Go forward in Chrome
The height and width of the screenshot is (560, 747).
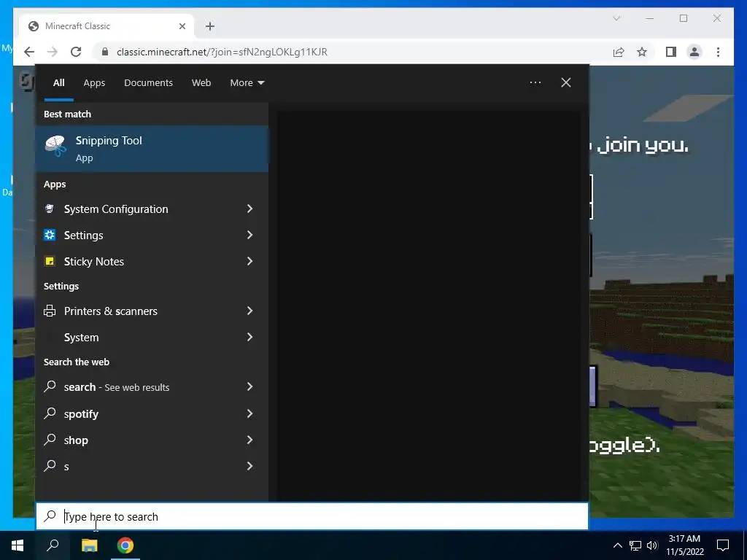[x=53, y=52]
